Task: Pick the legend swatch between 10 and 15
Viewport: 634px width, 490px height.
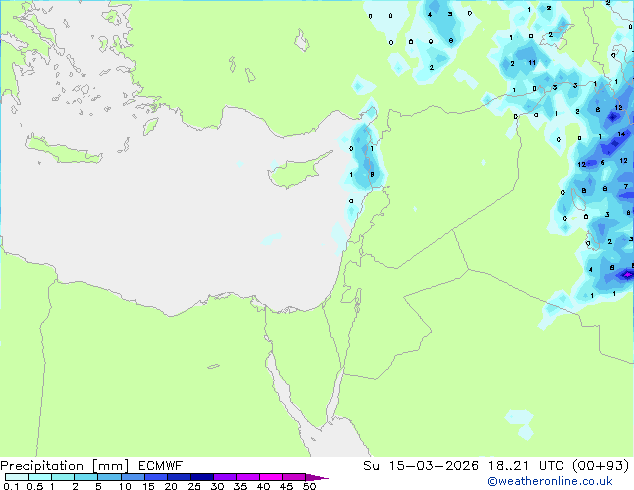Action: click(x=132, y=477)
